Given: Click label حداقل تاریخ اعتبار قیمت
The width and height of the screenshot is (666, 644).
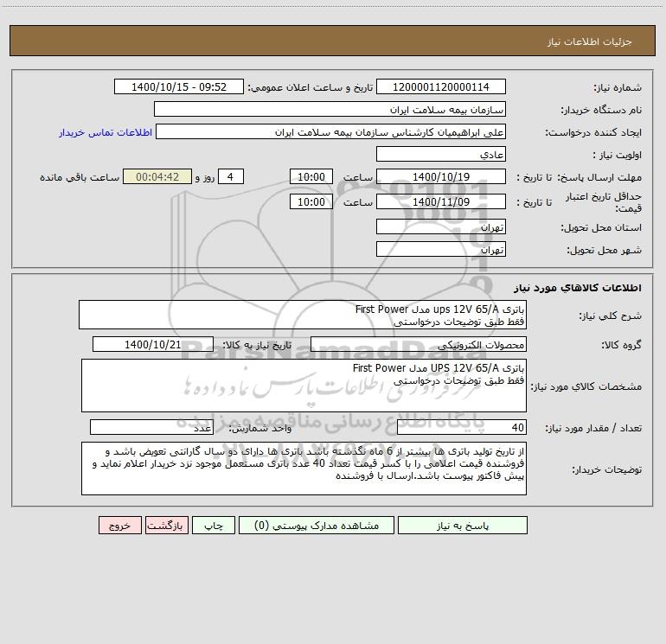Looking at the screenshot, I should pyautogui.click(x=604, y=202).
